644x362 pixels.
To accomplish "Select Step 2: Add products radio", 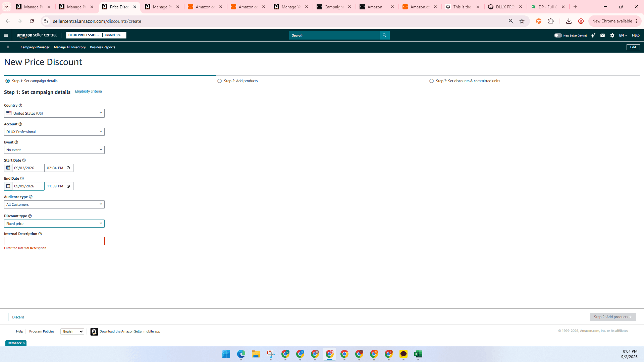I will pyautogui.click(x=219, y=81).
